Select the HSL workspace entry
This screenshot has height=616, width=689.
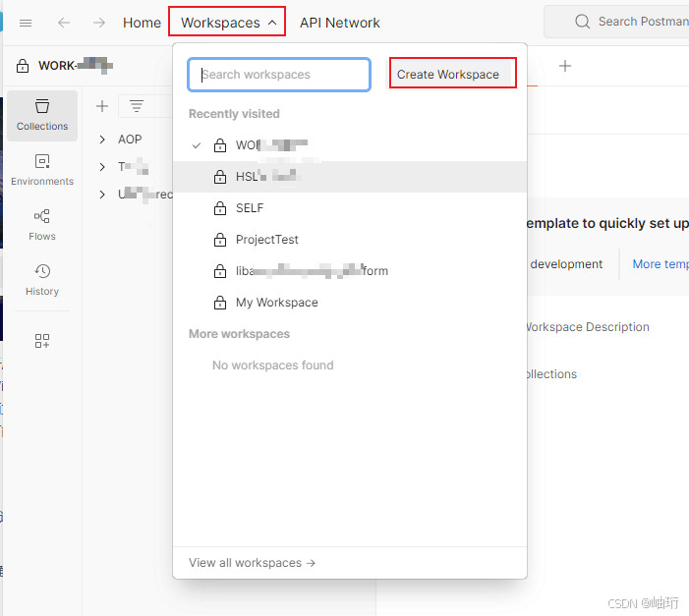click(350, 177)
